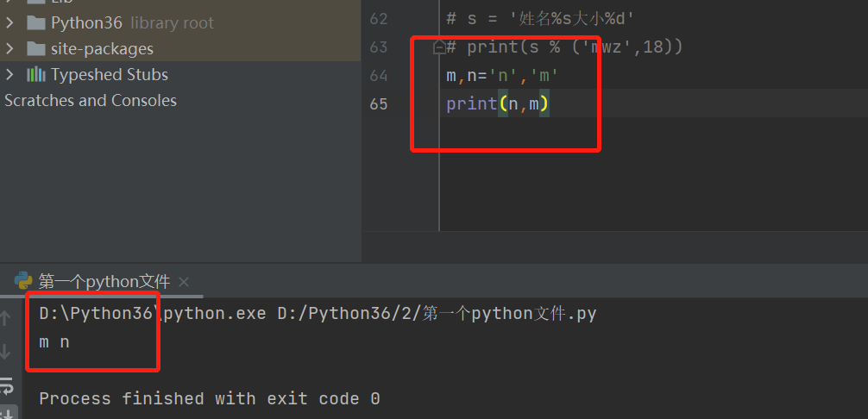Select the 'library root' label text
This screenshot has height=419, width=868.
pyautogui.click(x=172, y=23)
